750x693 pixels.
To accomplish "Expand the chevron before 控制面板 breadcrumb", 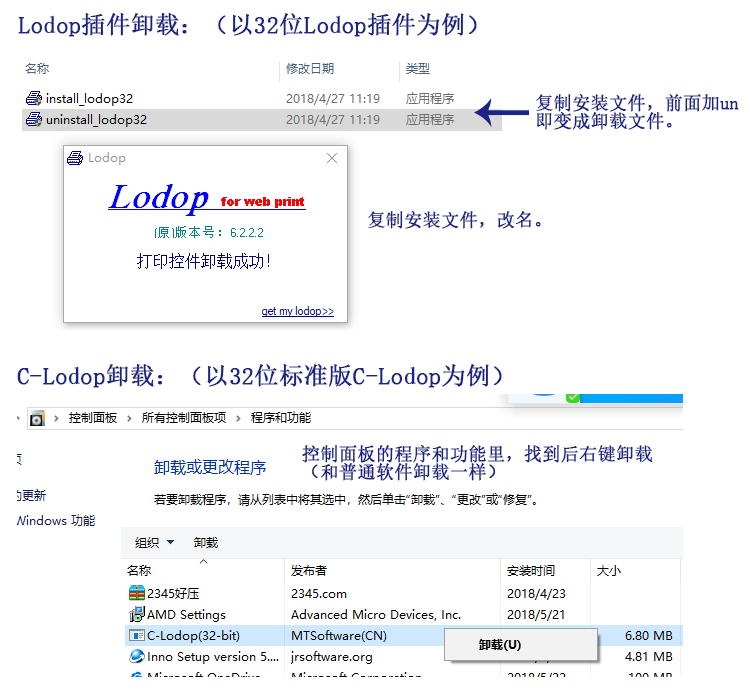I will click(56, 418).
